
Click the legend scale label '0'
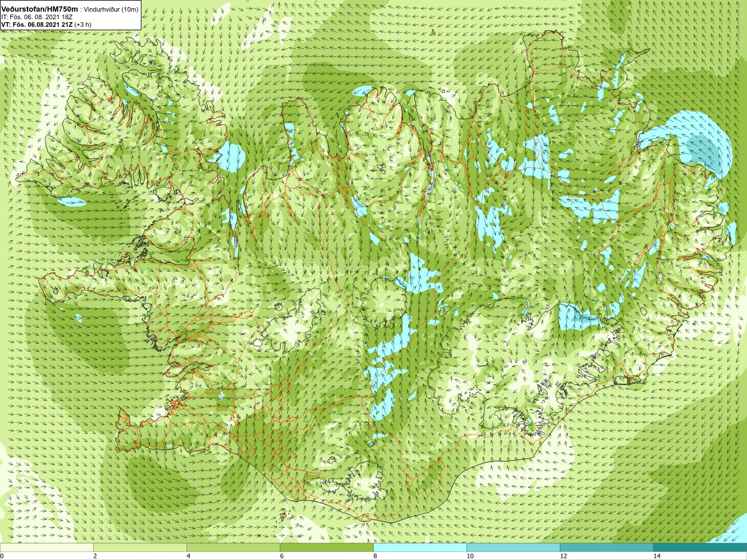pos(2,556)
